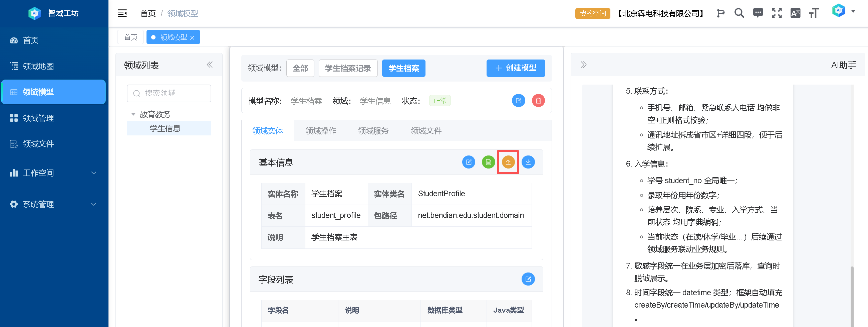Collapse the 领域列表 panel
868x327 pixels.
tap(210, 65)
